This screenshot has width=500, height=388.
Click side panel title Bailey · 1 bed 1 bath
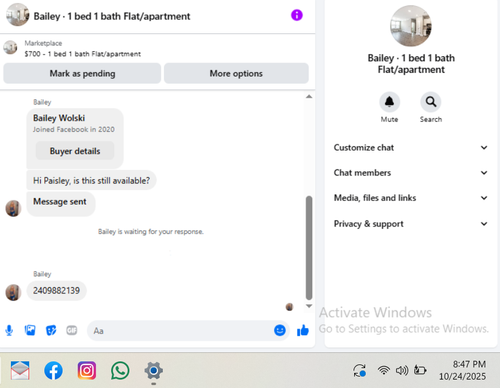[411, 64]
